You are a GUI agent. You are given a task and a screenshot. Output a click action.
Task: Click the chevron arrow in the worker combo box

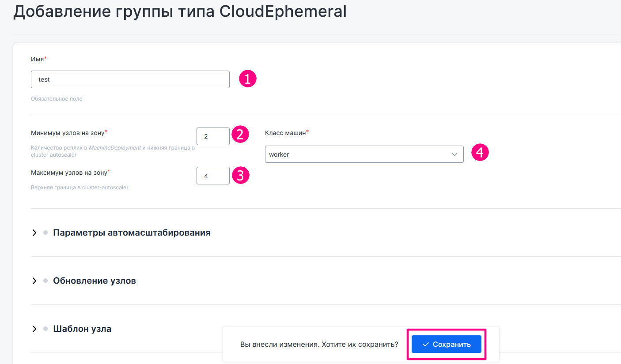pyautogui.click(x=454, y=154)
